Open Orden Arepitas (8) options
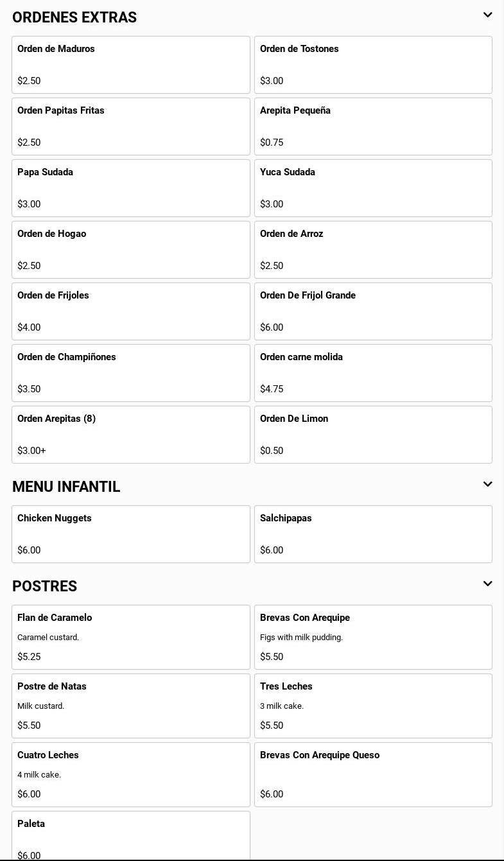 point(130,435)
